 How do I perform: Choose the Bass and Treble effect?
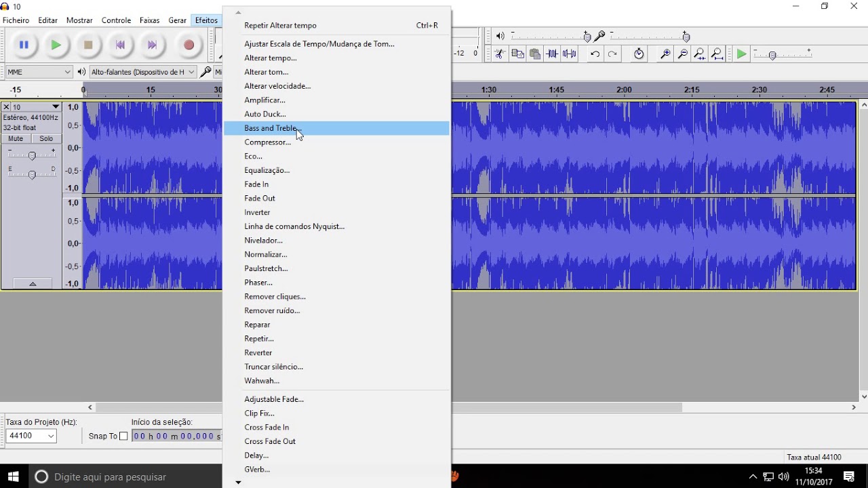pyautogui.click(x=337, y=128)
